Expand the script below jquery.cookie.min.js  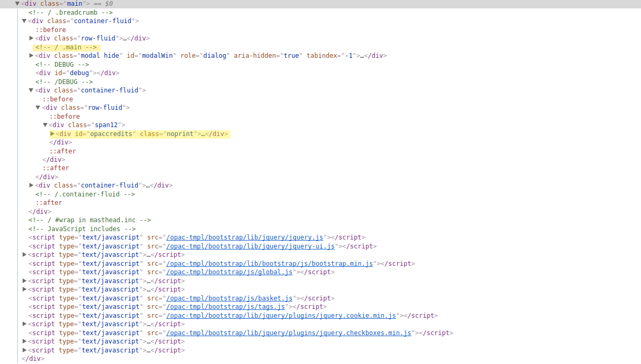tap(25, 324)
